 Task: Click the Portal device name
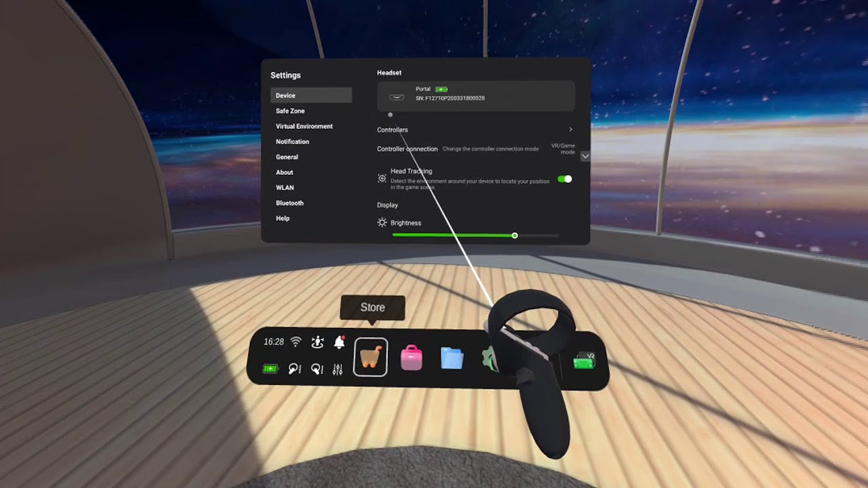[423, 89]
